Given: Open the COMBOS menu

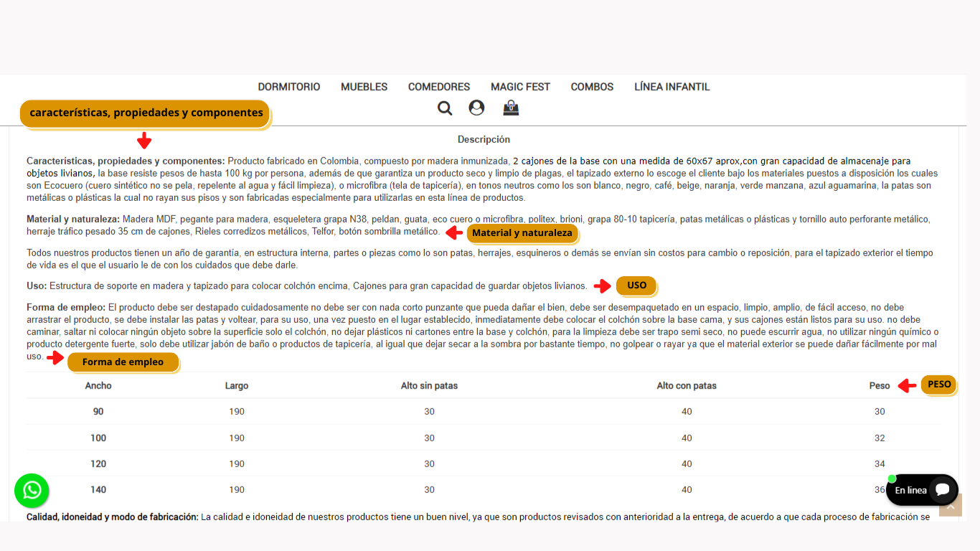Looking at the screenshot, I should tap(592, 87).
